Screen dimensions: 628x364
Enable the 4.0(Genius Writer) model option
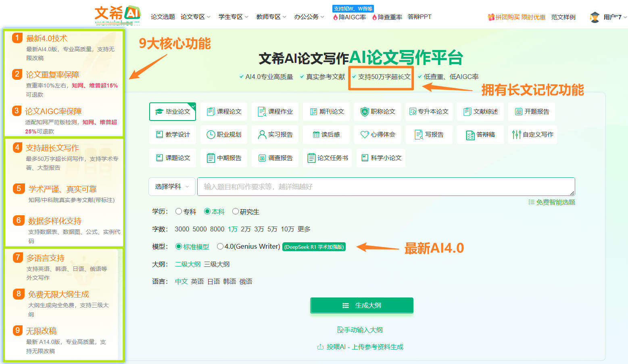point(220,246)
